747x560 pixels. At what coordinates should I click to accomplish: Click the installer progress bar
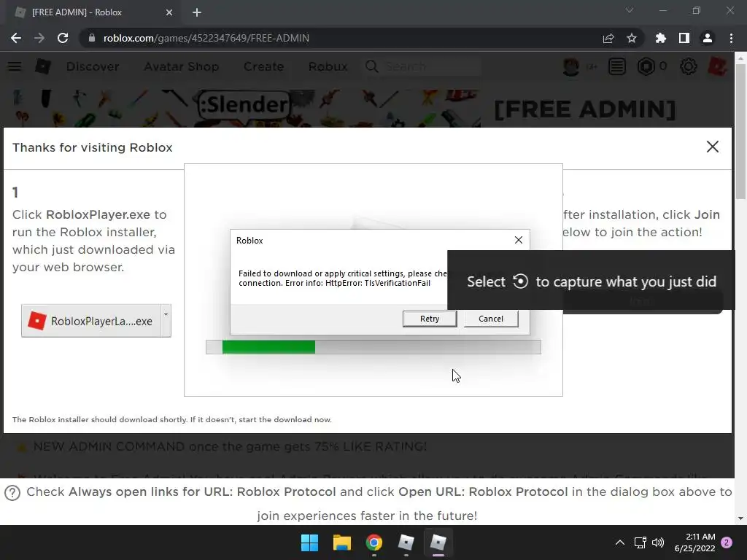click(373, 346)
